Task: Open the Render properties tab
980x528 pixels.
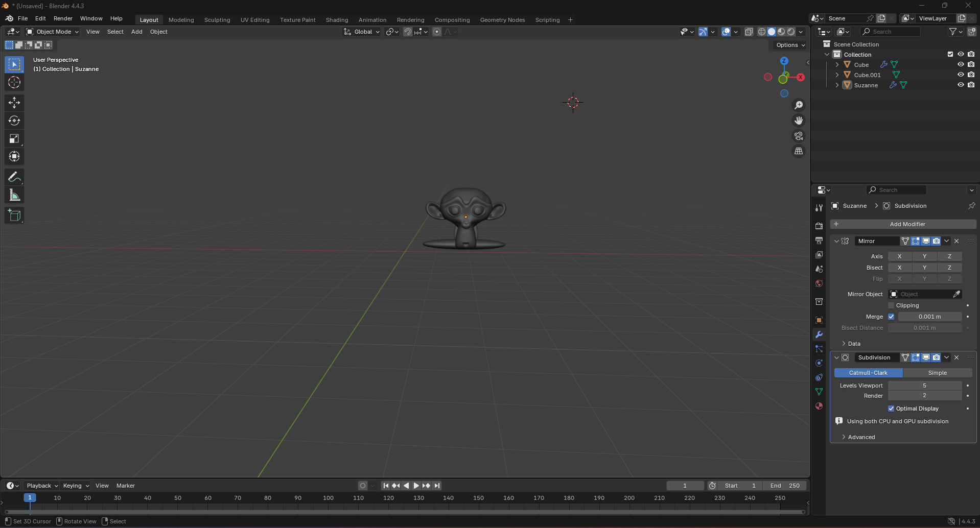Action: pyautogui.click(x=819, y=226)
